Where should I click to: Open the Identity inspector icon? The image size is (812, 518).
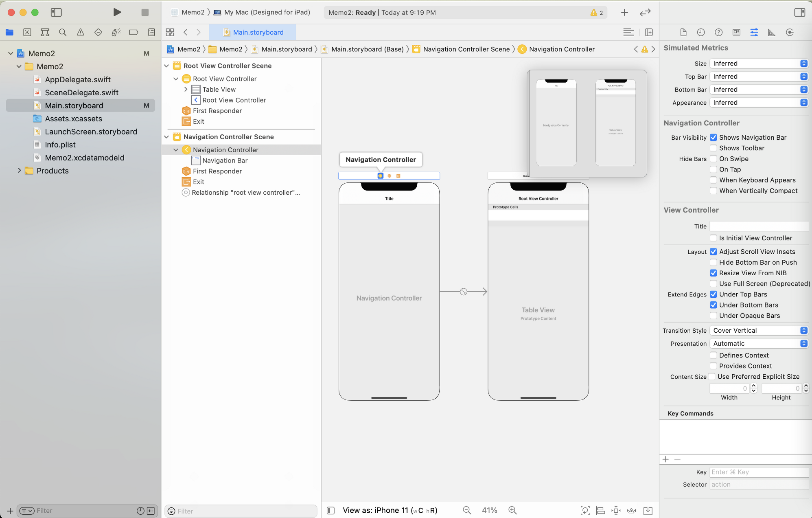pos(736,32)
